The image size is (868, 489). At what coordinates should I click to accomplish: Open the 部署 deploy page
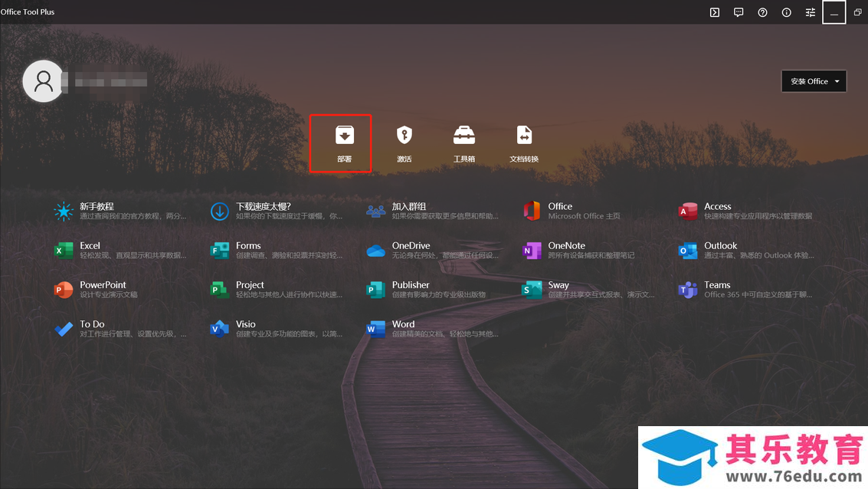(x=344, y=143)
